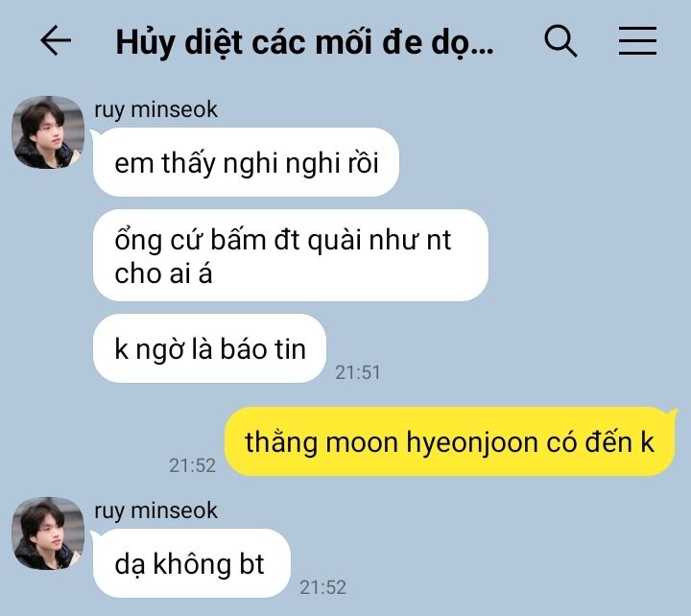This screenshot has width=691, height=616.
Task: Tap the chat title "Hủy diệt các mối đe dọ..."
Action: [x=304, y=43]
